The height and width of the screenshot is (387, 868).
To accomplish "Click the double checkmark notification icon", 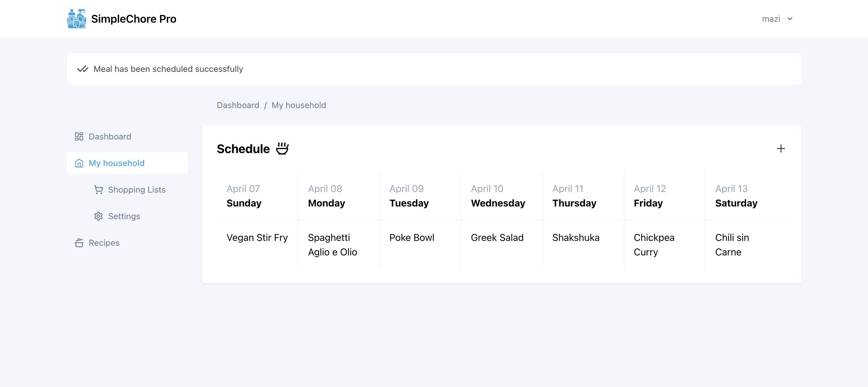I will [82, 69].
